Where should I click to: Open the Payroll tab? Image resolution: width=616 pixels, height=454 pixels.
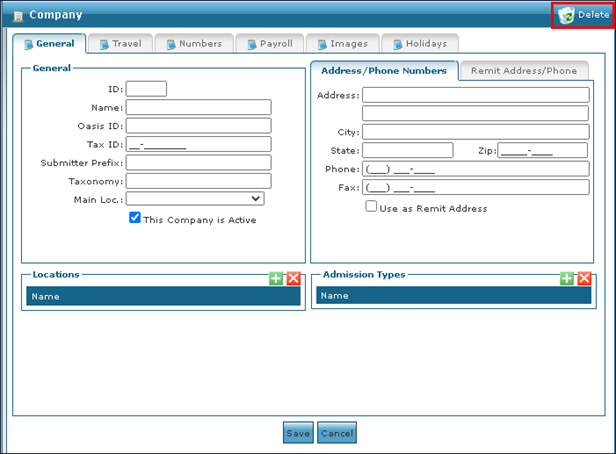[269, 44]
